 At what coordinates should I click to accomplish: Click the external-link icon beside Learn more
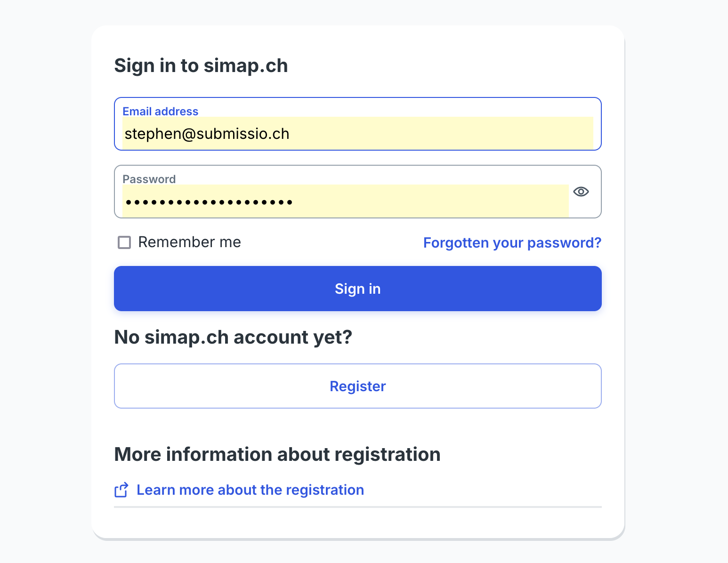121,490
